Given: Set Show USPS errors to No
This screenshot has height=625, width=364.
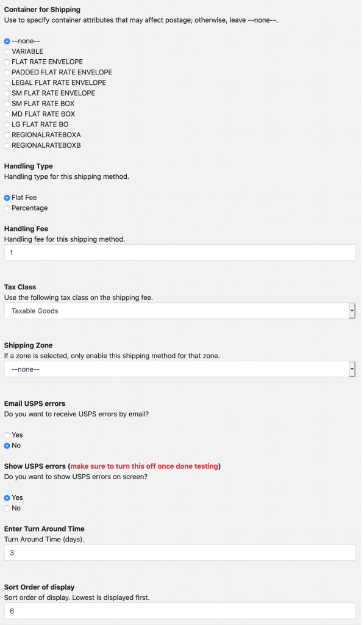Looking at the screenshot, I should tap(7, 508).
